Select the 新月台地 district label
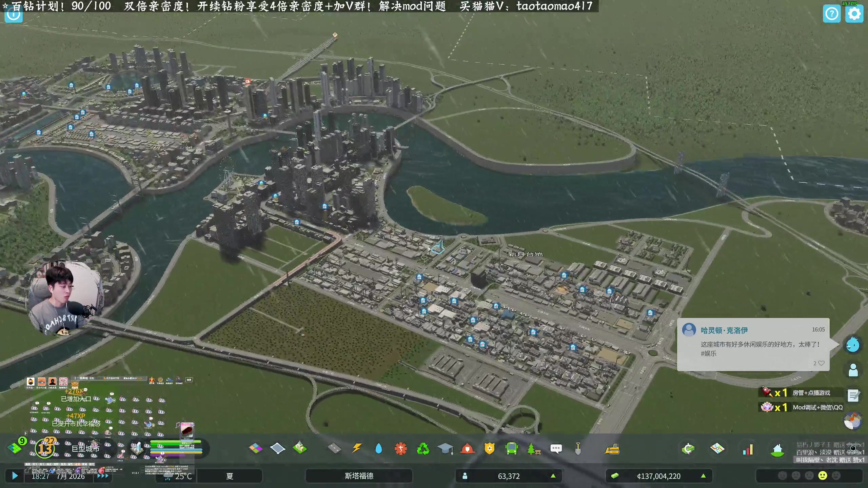The height and width of the screenshot is (488, 868). [x=525, y=254]
